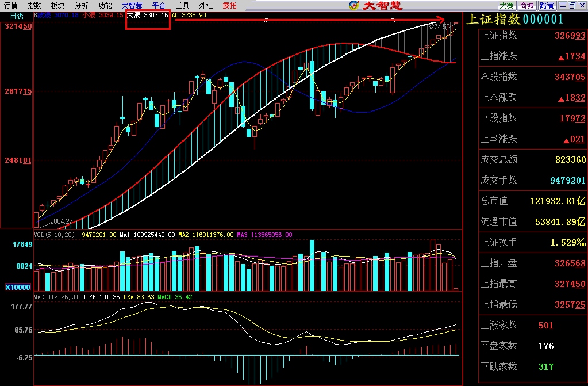
Task: Click the 287775 price axis label
Action: (x=18, y=91)
